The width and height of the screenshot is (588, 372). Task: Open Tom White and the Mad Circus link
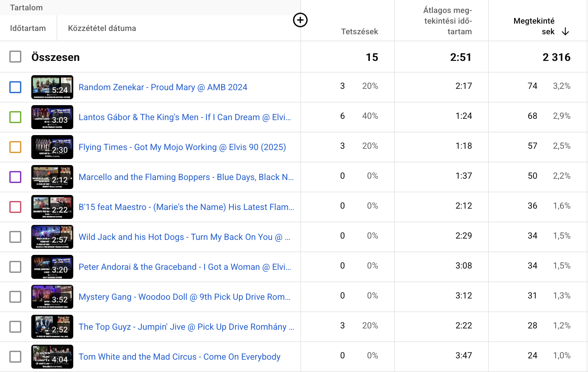tap(179, 357)
